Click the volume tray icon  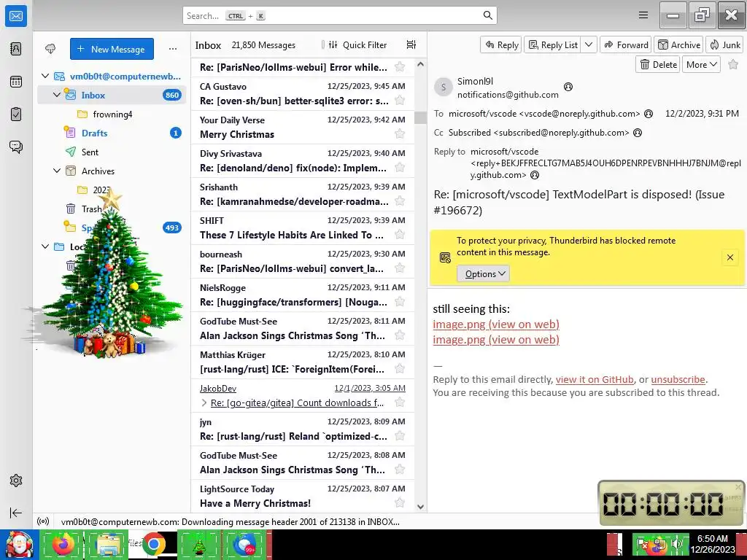[x=676, y=543]
